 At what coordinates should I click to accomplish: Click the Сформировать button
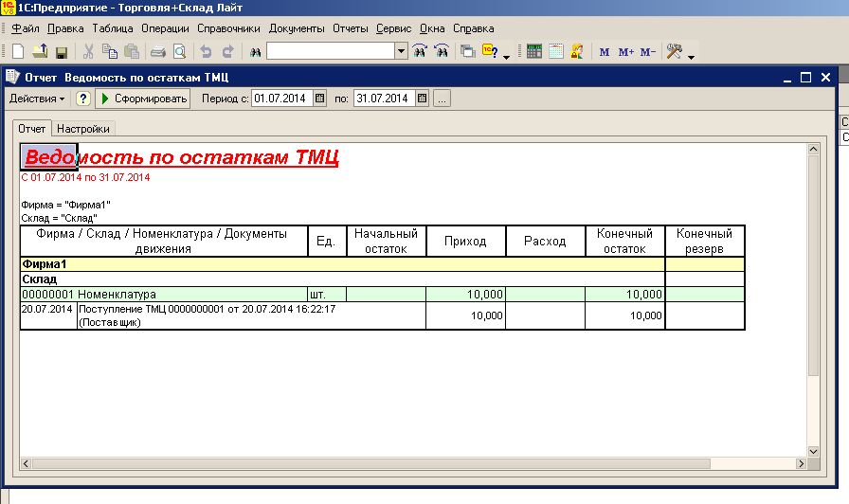point(143,99)
